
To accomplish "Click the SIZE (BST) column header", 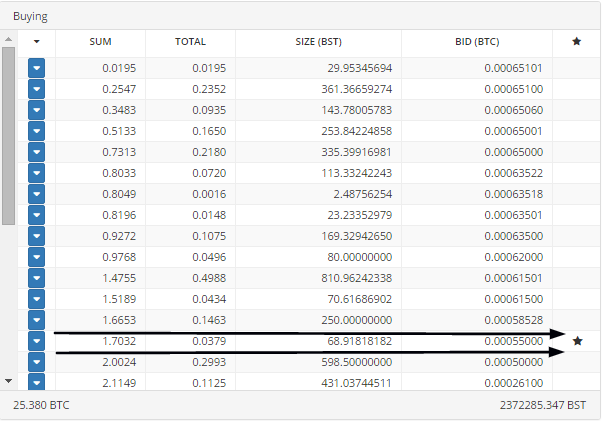I will [x=318, y=42].
